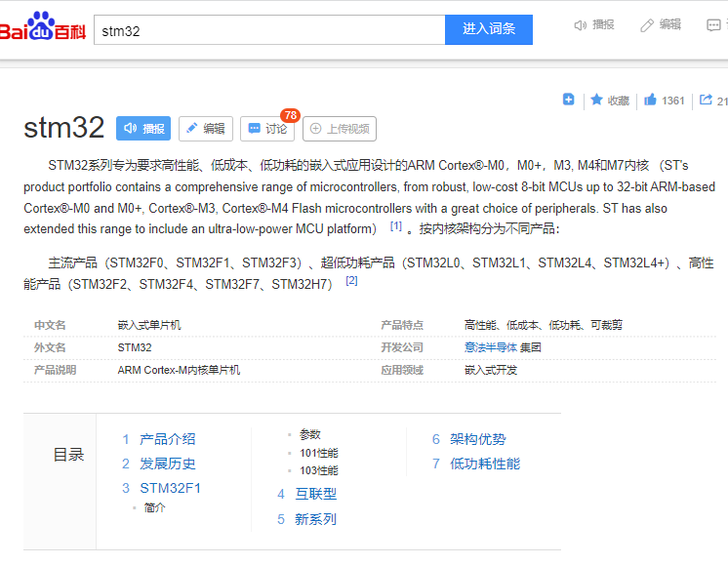Open subsection 103性能
Screen dimensions: 728x565
click(319, 470)
